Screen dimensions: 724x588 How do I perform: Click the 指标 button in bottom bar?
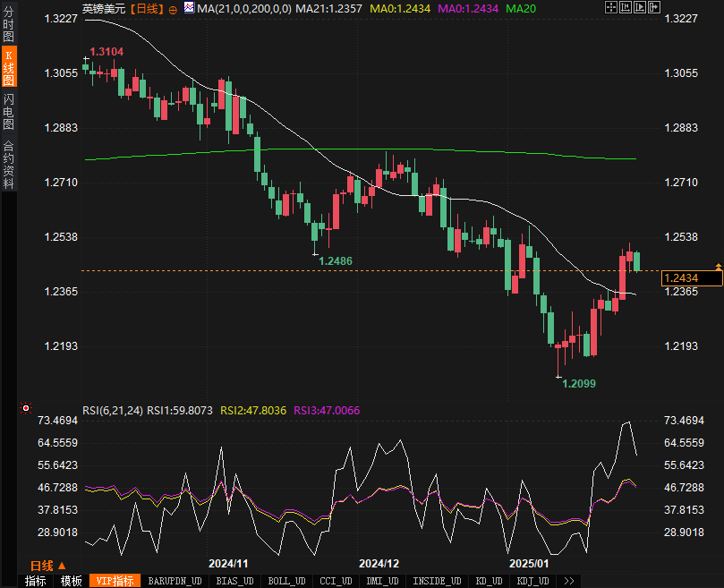(36, 581)
